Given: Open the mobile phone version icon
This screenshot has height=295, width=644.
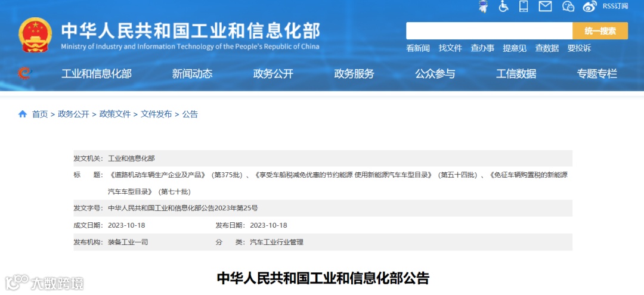Looking at the screenshot, I should (524, 6).
